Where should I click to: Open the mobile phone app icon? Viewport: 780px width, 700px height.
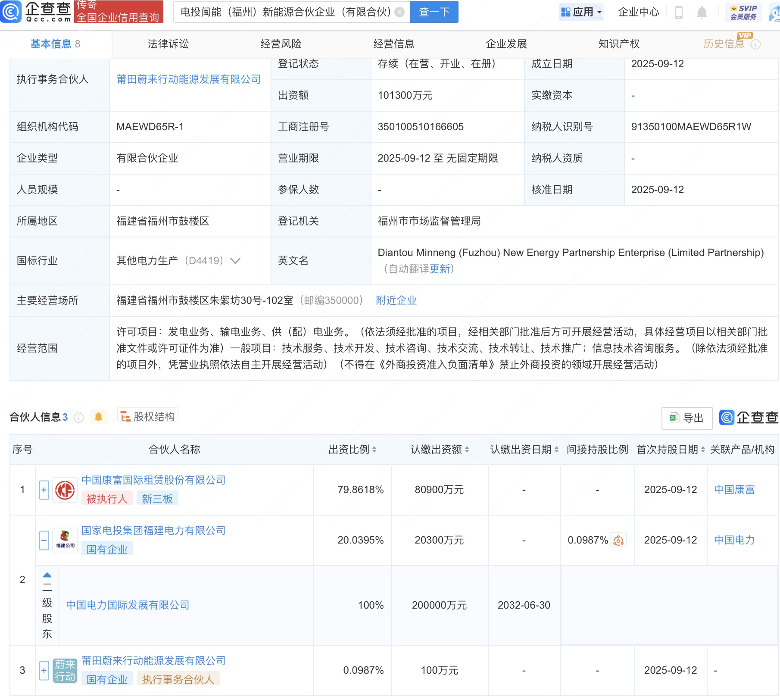tap(678, 12)
